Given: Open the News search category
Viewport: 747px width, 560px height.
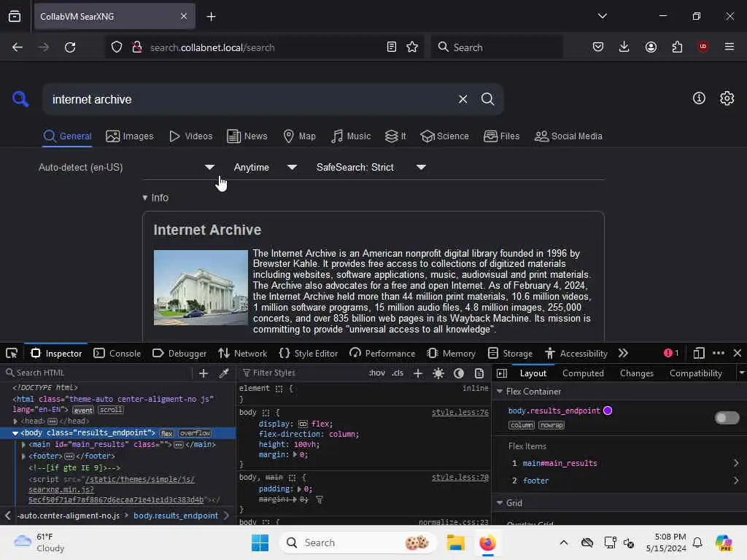Looking at the screenshot, I should (x=247, y=136).
